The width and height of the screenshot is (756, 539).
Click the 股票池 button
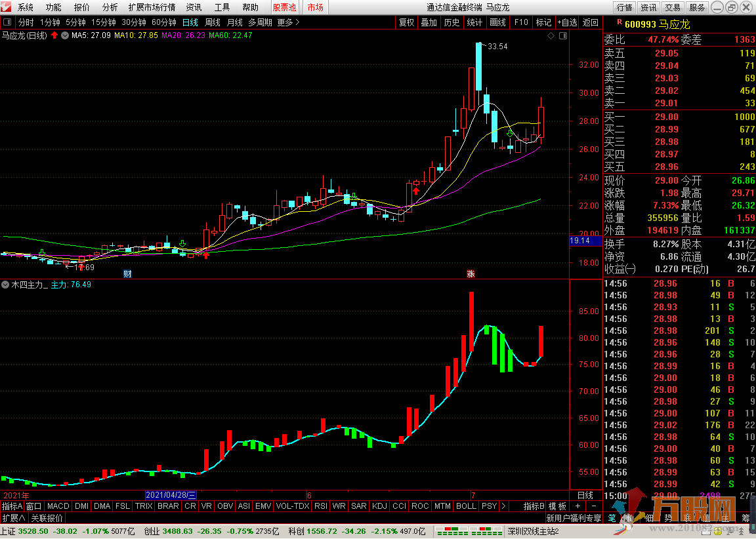pyautogui.click(x=284, y=7)
